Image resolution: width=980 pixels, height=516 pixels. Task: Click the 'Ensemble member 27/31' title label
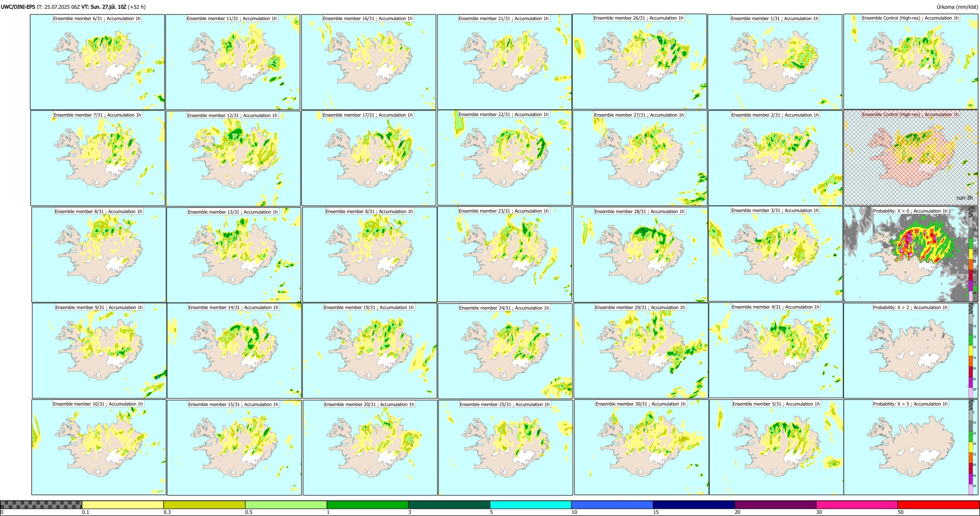pos(639,115)
